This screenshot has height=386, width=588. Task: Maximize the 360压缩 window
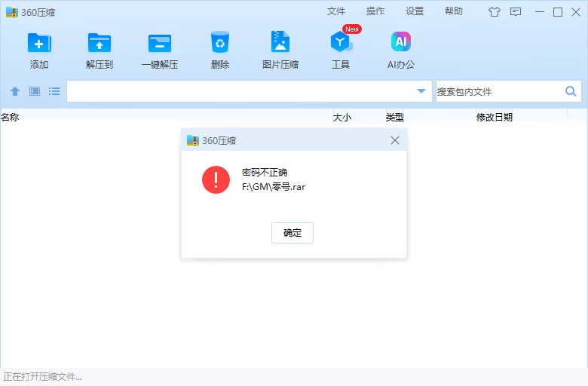(558, 12)
